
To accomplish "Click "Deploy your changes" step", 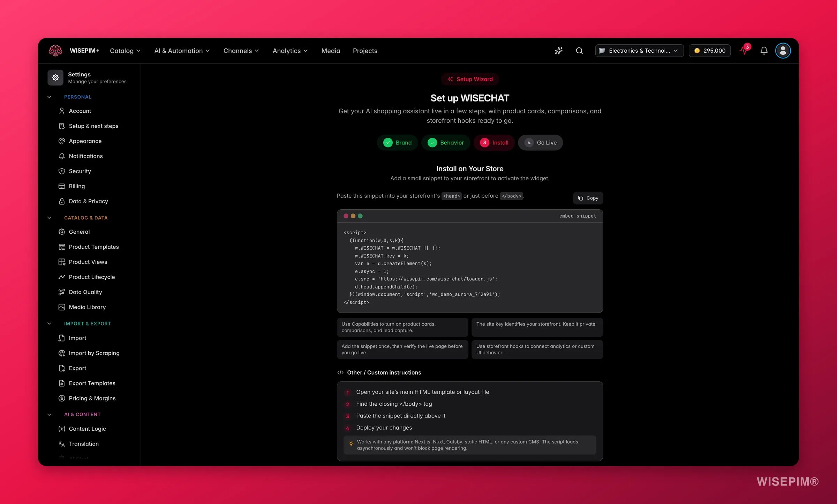I will [384, 428].
